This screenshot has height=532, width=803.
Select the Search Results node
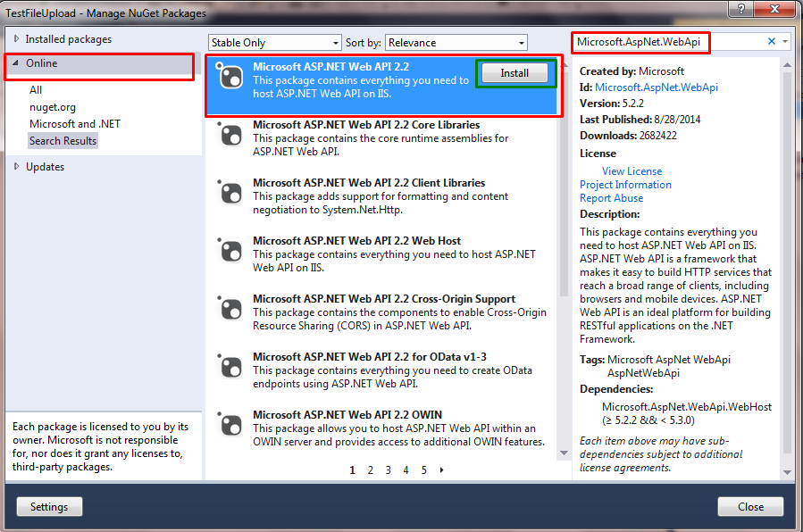click(63, 141)
